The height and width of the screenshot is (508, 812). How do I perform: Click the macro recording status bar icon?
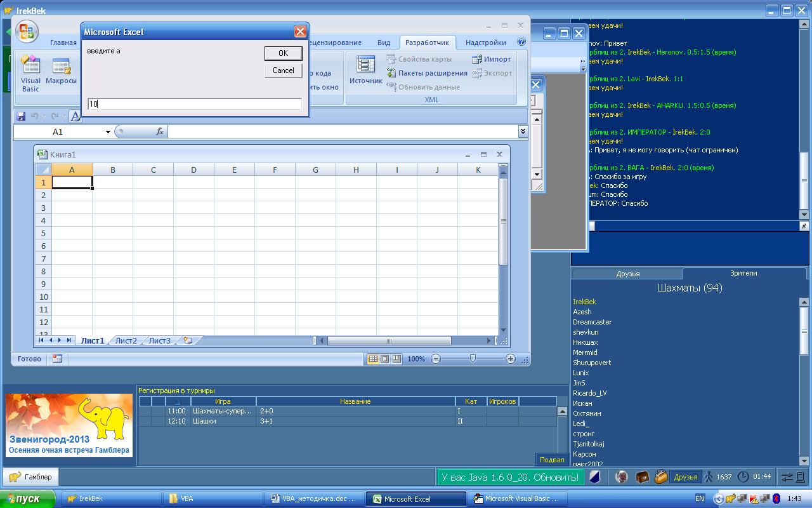coord(57,359)
